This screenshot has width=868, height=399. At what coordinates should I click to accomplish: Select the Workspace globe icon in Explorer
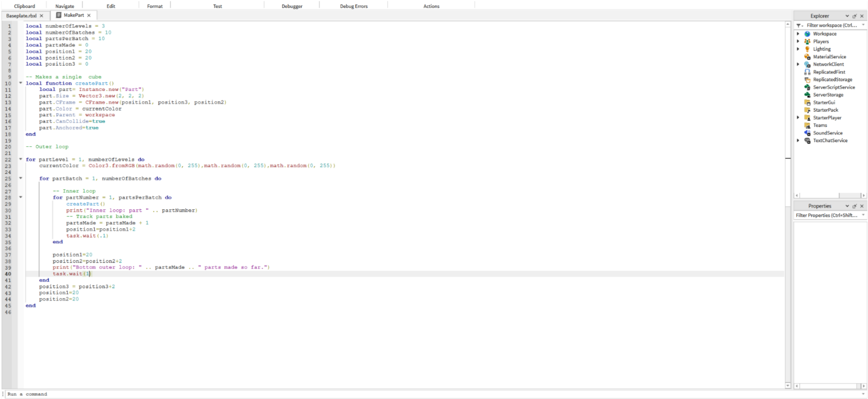(808, 33)
